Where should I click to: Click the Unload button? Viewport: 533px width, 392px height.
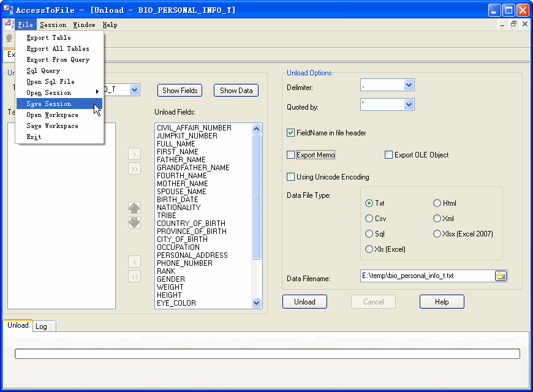coord(304,302)
